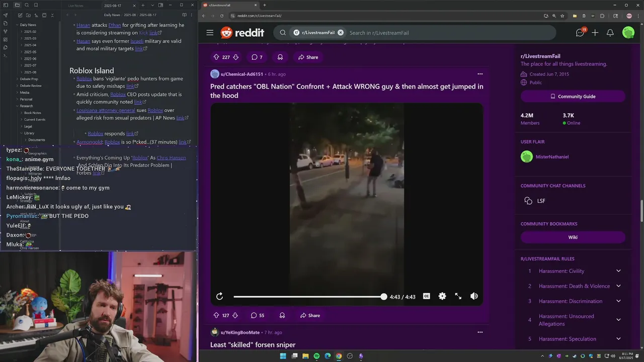Viewport: 644px width, 362px height.
Task: Open the Community Guide
Action: pos(573,96)
